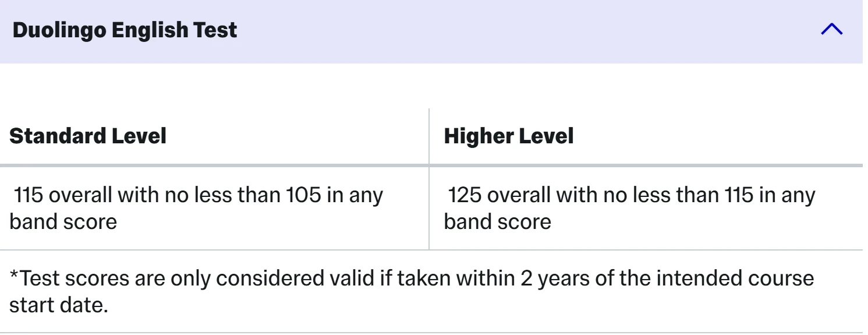Screen dimensions: 868x335
Task: Click the asterisk starting the footnote
Action: pyautogui.click(x=15, y=275)
